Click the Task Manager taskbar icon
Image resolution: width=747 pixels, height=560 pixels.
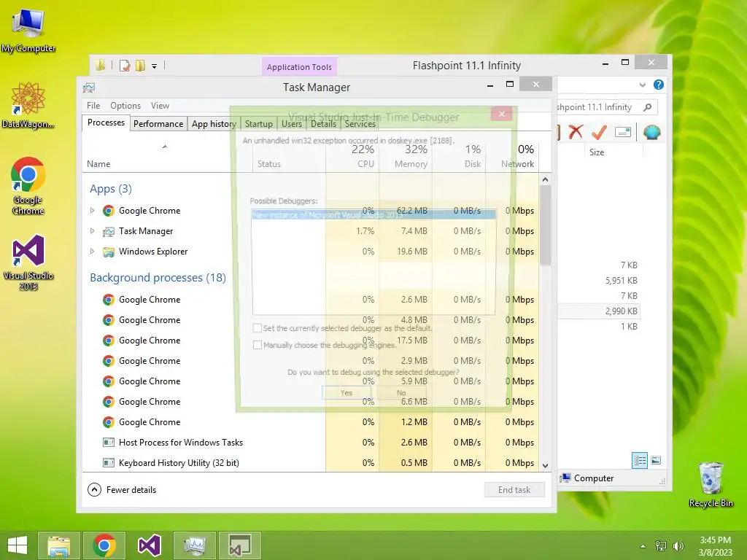pos(194,545)
